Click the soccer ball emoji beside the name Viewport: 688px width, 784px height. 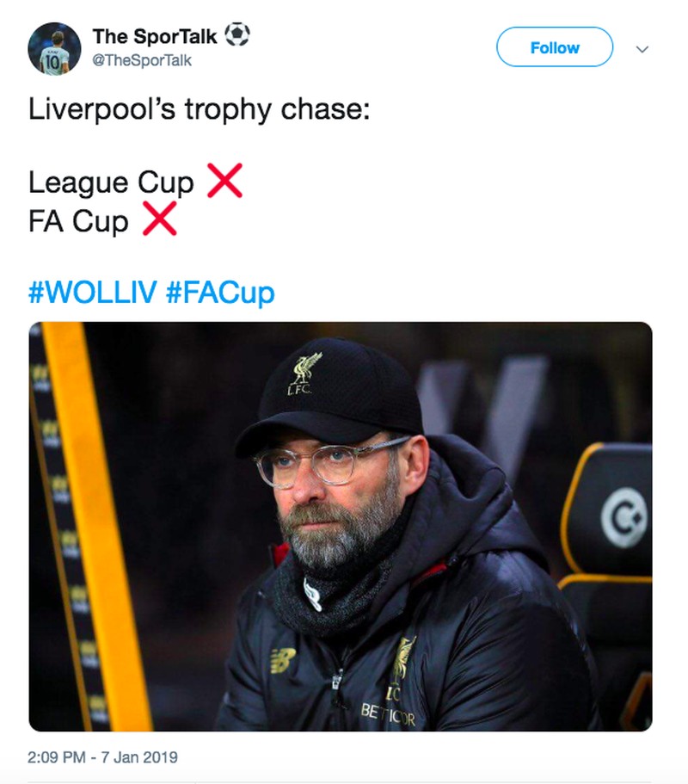tap(237, 35)
